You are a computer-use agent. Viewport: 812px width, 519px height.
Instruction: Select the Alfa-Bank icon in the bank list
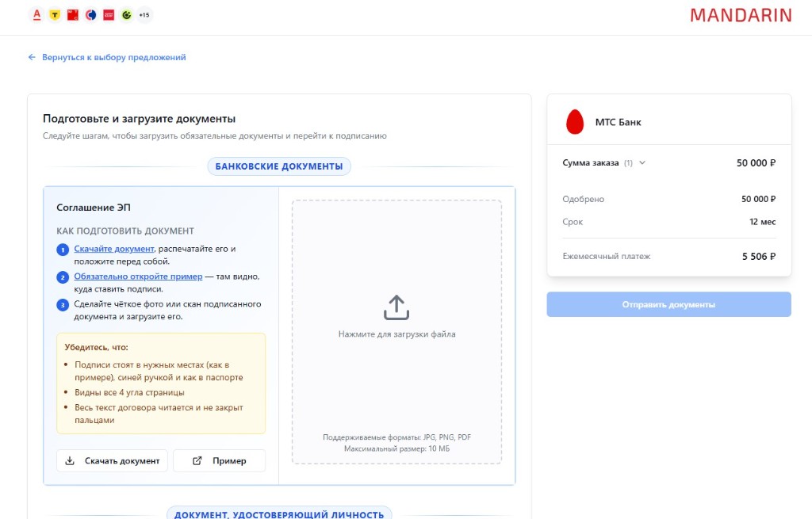tap(36, 14)
